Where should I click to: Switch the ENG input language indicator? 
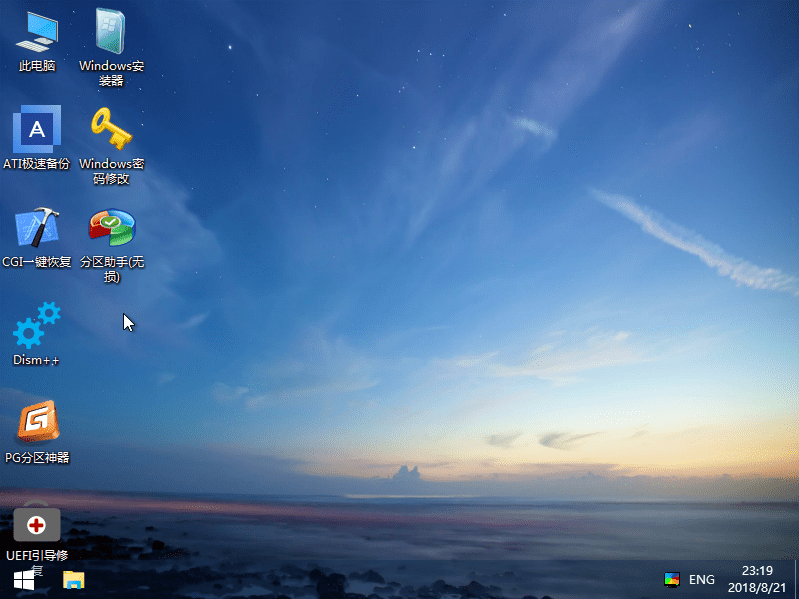point(702,580)
